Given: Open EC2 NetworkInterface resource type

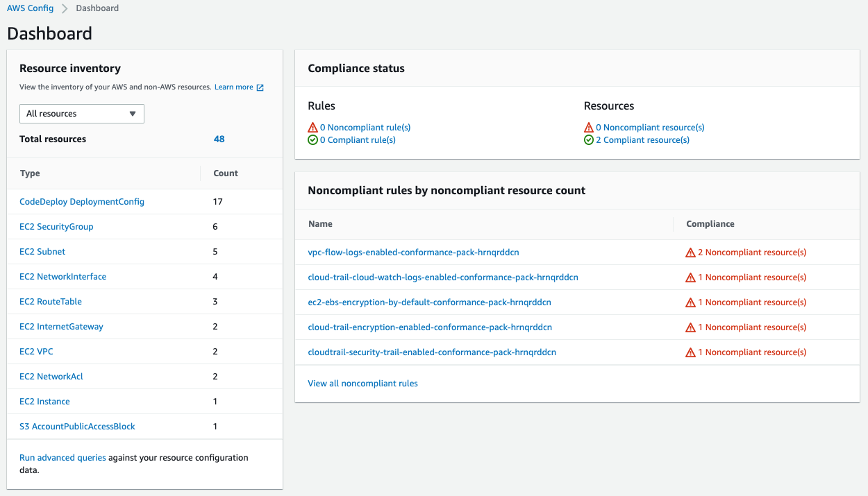Looking at the screenshot, I should (x=63, y=277).
